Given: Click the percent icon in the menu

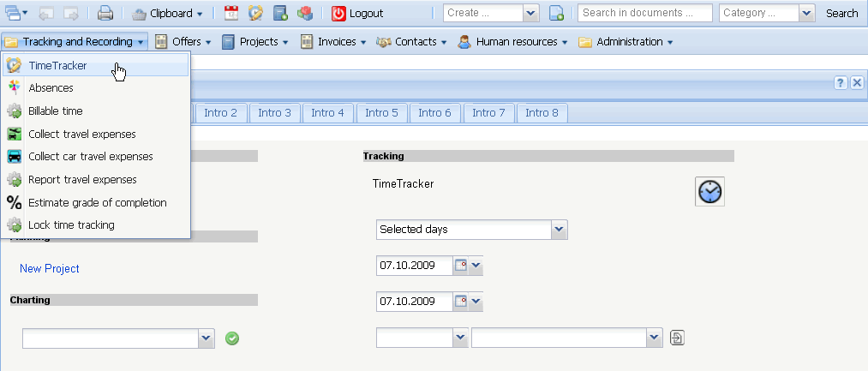Looking at the screenshot, I should point(14,203).
